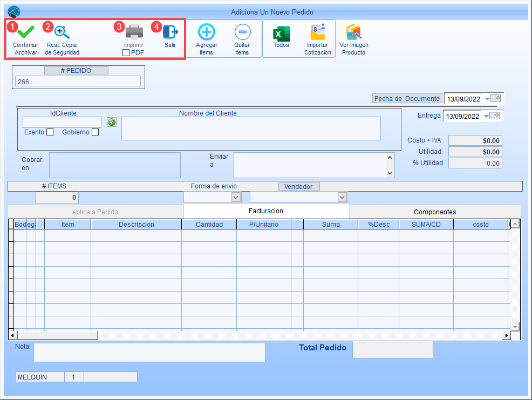Viewport: 532px width, 400px height.
Task: Switch to the Componentes tab
Action: click(435, 212)
